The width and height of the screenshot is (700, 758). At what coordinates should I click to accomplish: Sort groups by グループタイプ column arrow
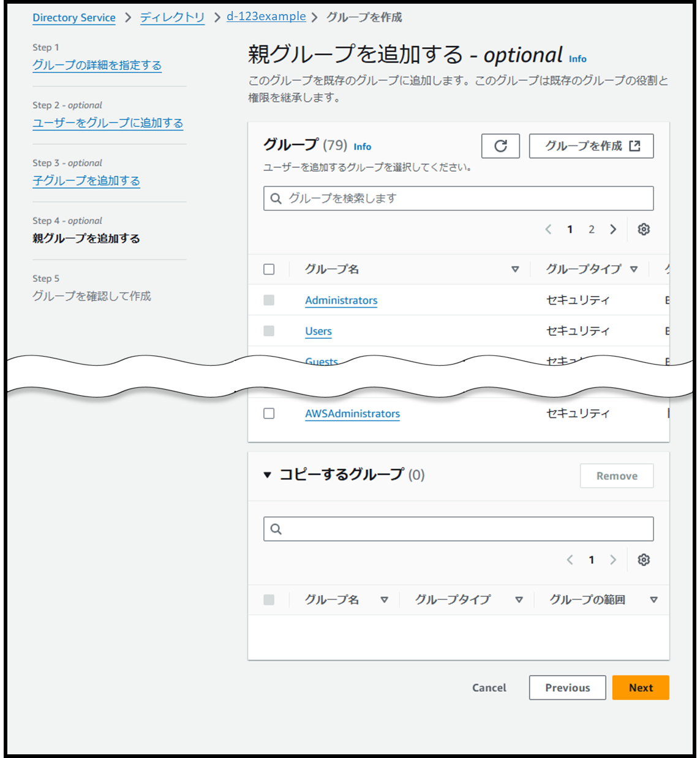point(634,269)
